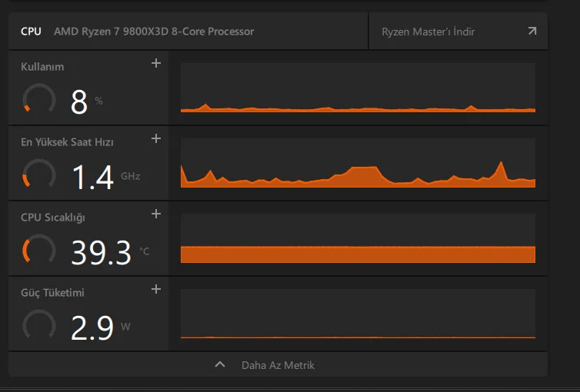580x392 pixels.
Task: Click the 2.9 W power value
Action: [x=101, y=327]
